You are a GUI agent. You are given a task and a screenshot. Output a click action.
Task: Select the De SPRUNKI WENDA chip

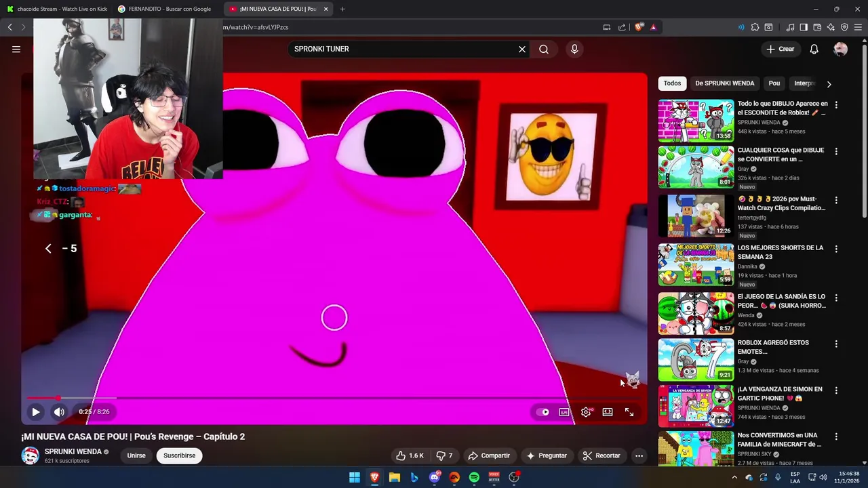click(724, 83)
